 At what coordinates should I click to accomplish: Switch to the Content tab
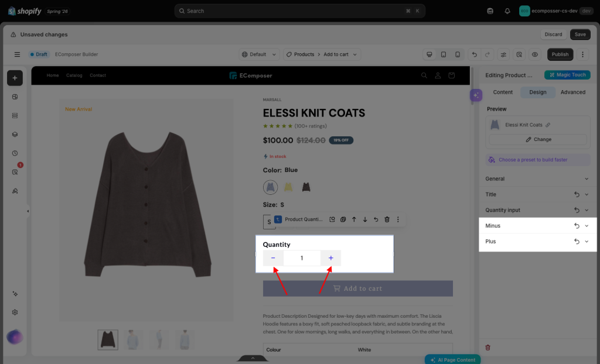pyautogui.click(x=502, y=92)
